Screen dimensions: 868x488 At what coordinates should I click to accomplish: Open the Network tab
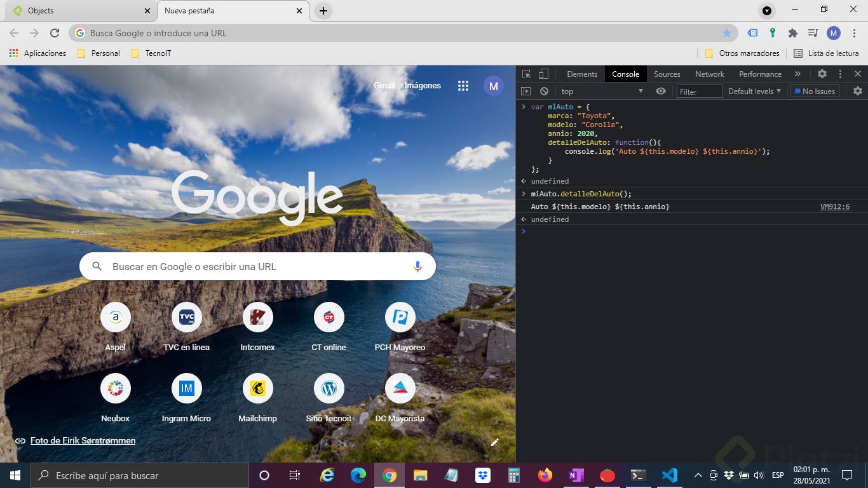(710, 74)
